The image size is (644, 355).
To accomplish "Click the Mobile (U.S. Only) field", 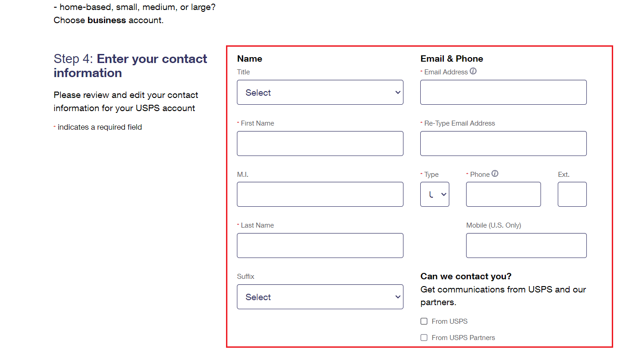I will (526, 245).
